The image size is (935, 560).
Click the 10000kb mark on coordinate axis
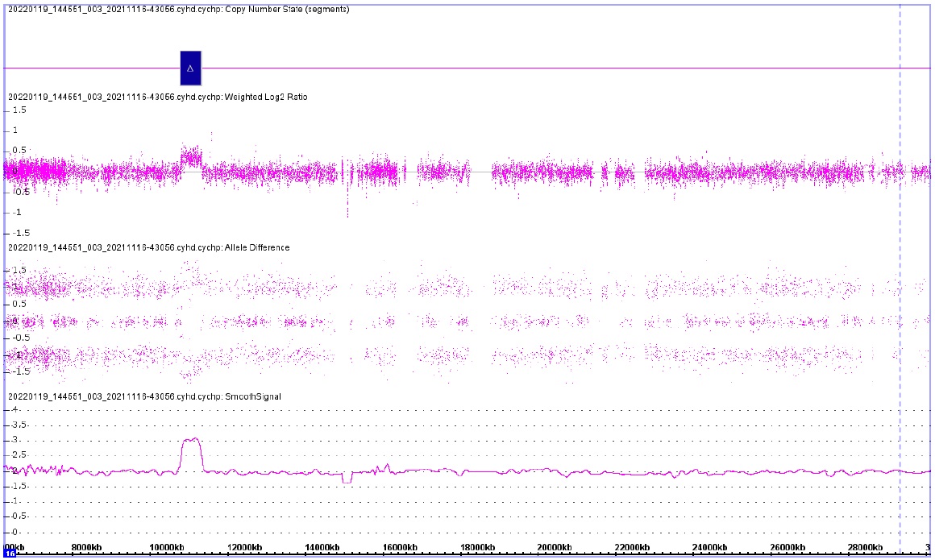point(166,548)
